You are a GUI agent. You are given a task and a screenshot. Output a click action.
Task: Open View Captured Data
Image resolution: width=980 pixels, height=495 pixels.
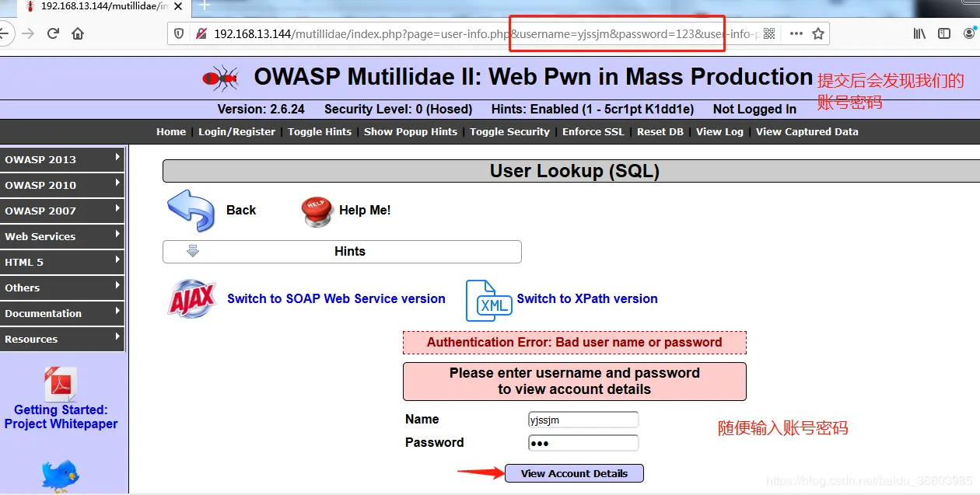point(807,131)
